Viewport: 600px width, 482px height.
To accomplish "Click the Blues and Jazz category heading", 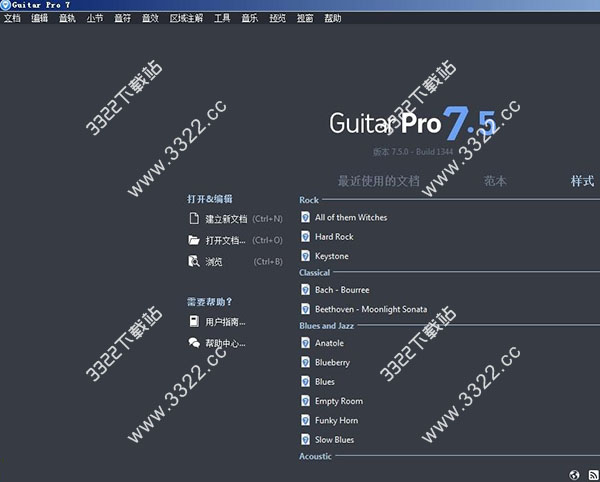I will pos(326,326).
